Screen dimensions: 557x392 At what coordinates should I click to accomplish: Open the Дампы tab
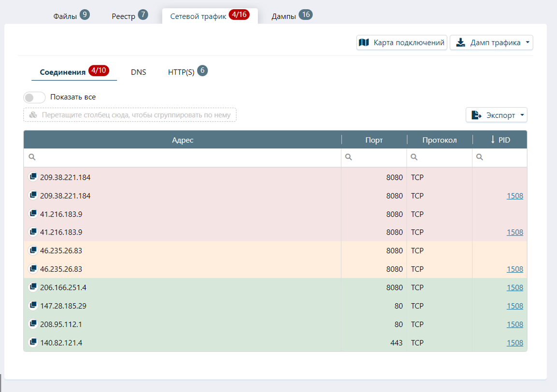coord(284,16)
